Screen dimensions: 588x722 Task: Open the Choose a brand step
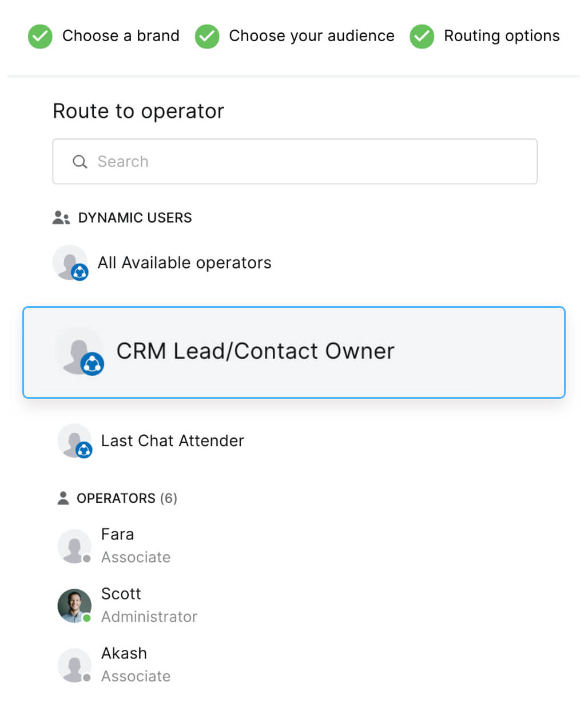coord(121,36)
